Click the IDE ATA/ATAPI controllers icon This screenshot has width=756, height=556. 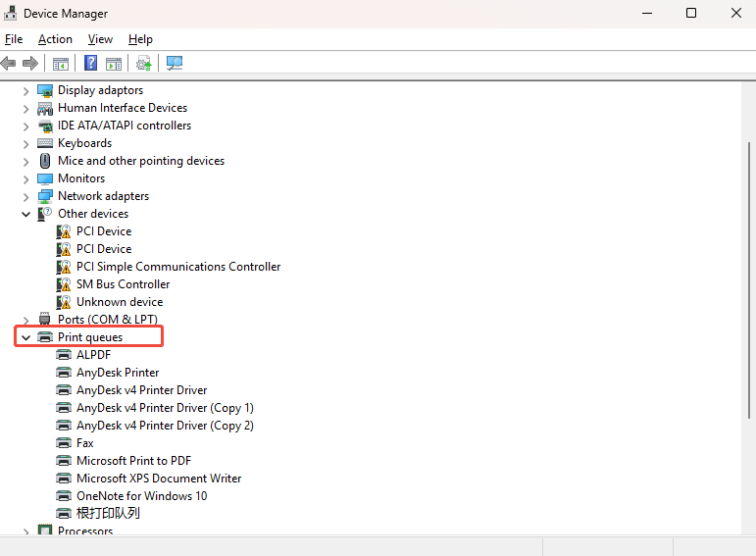[45, 126]
